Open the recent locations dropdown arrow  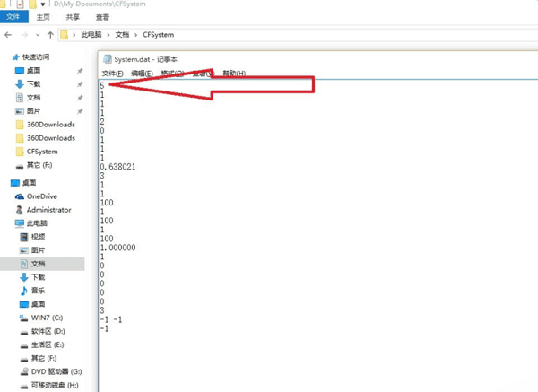[38, 35]
